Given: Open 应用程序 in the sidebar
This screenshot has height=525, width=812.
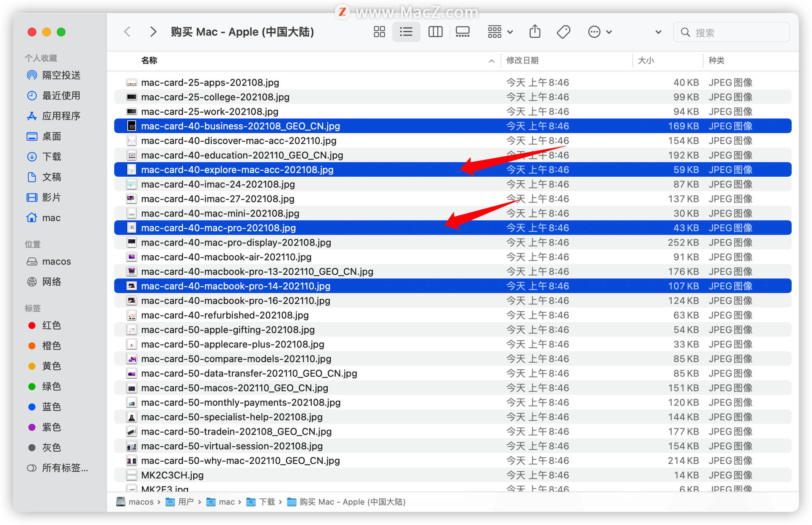Looking at the screenshot, I should [53, 116].
